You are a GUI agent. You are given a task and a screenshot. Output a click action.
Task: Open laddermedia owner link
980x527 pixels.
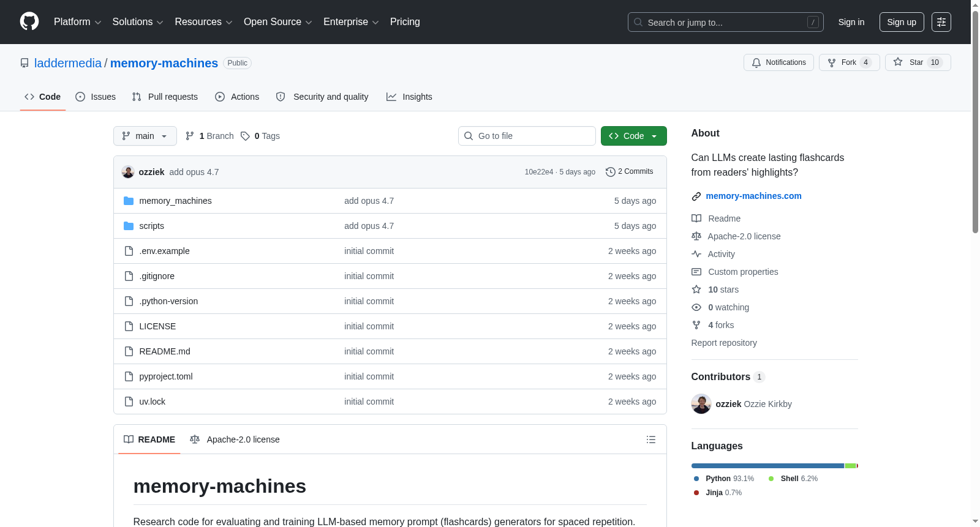(x=68, y=63)
